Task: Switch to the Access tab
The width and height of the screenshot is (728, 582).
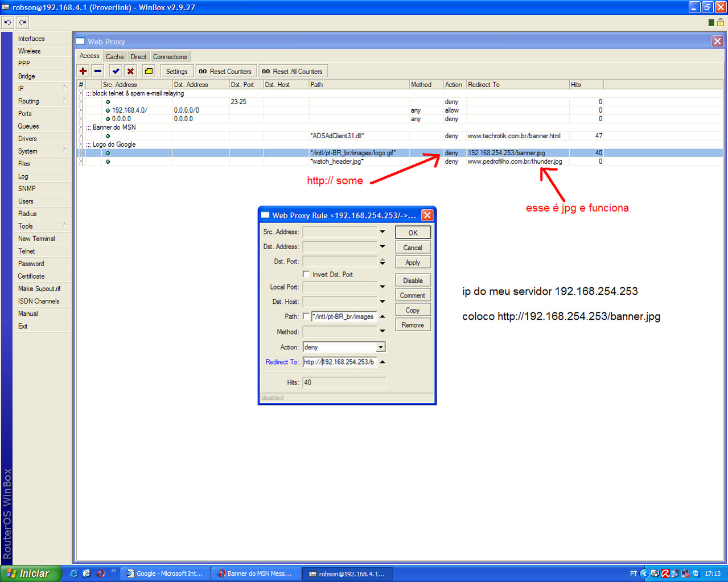Action: 89,56
